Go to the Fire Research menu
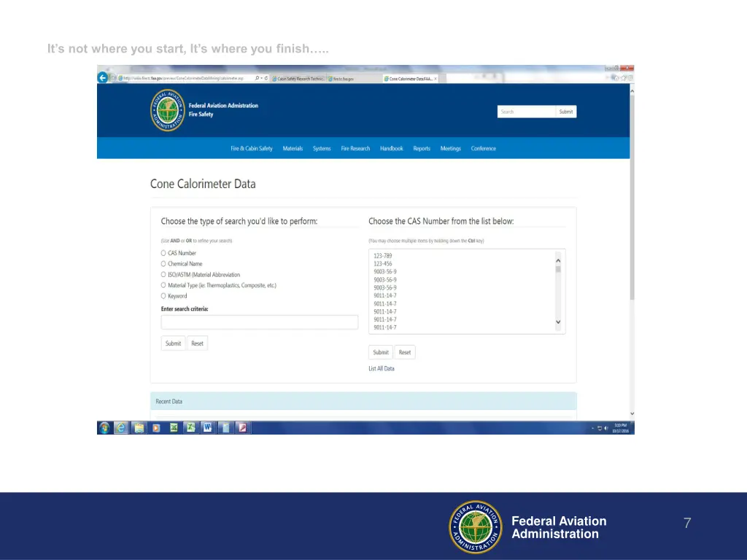This screenshot has width=747, height=560. click(355, 149)
